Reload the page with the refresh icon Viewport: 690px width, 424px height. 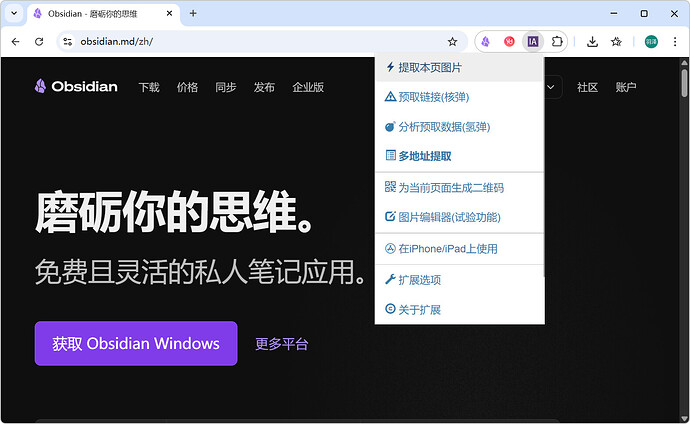click(x=39, y=41)
